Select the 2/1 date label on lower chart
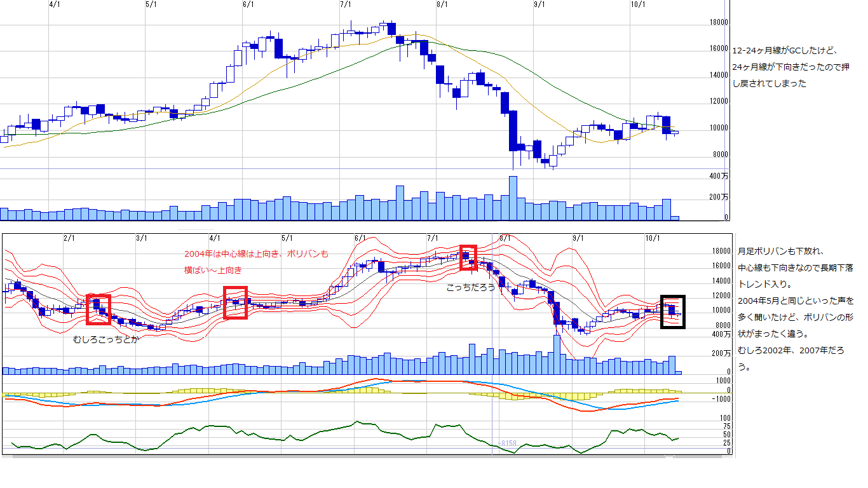The image size is (868, 488). click(x=69, y=238)
